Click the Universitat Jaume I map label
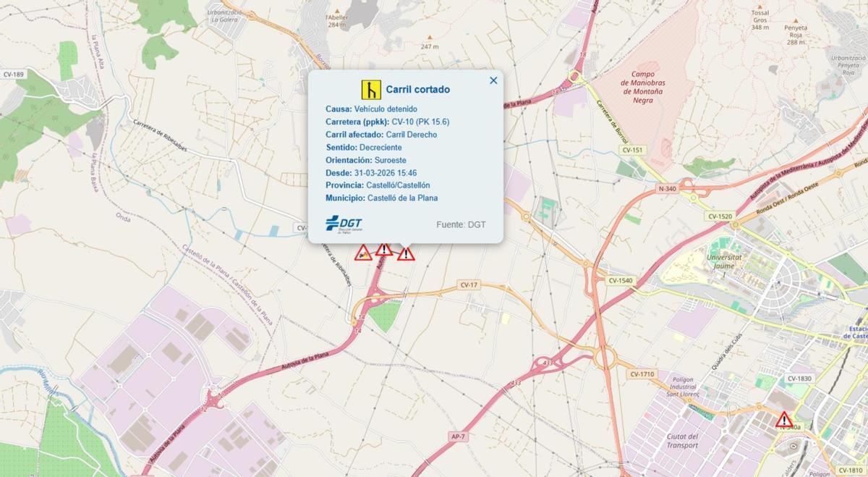This screenshot has height=477, width=868. point(724,261)
